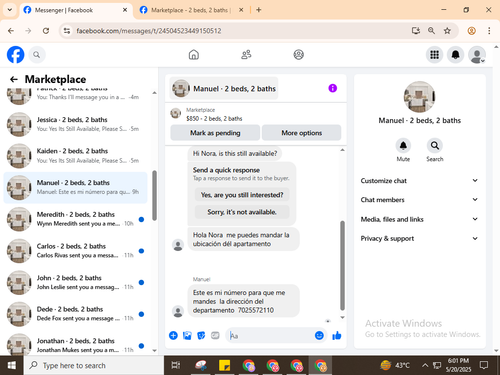Expand the Privacy & support section

click(x=419, y=238)
